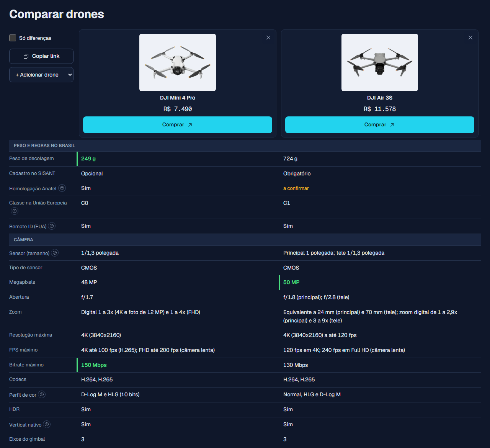The image size is (490, 448).
Task: Remove DJI Mini 4 Pro from comparison
Action: (268, 38)
